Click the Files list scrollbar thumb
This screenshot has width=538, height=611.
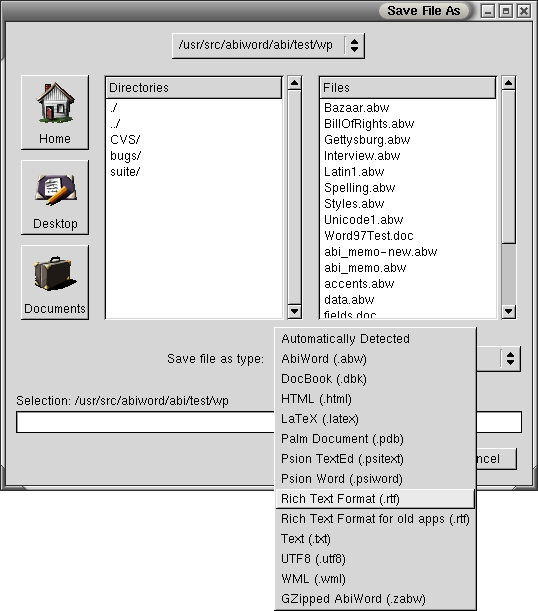click(508, 166)
